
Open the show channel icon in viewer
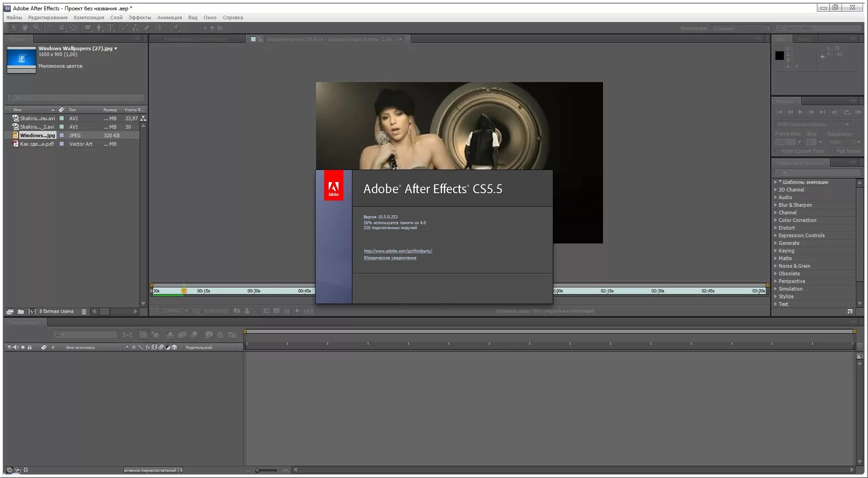[256, 310]
